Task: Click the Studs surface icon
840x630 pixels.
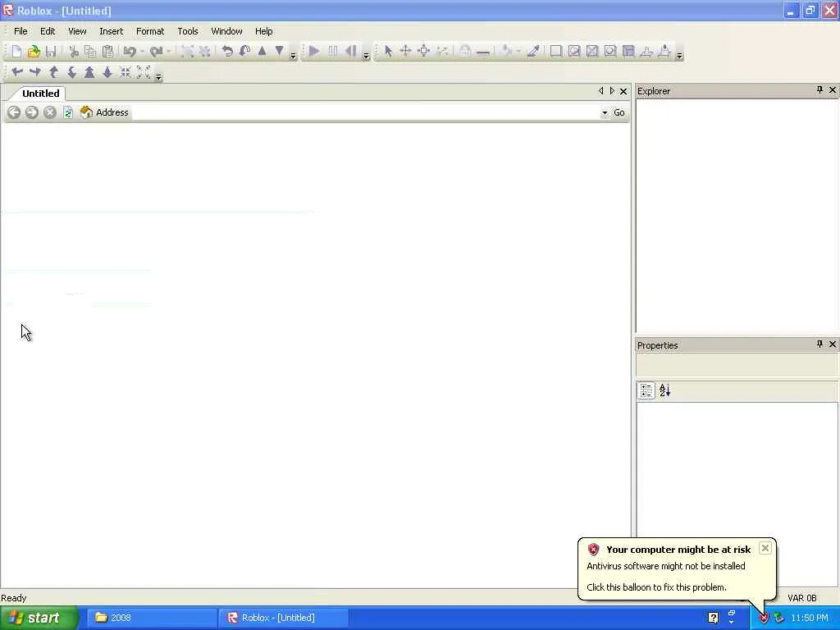Action: pos(610,52)
